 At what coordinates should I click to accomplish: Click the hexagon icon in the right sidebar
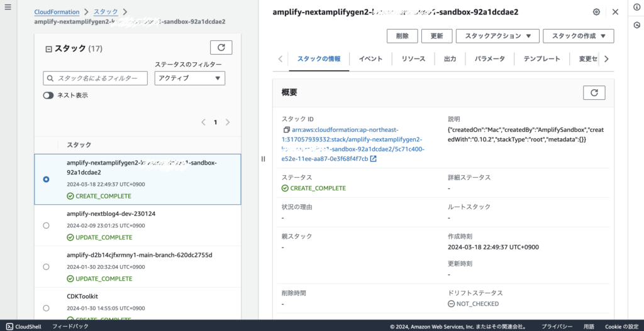pos(637,25)
